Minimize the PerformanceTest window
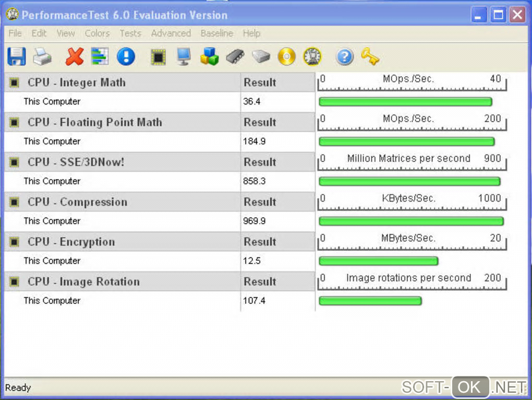The width and height of the screenshot is (532, 400). [x=479, y=15]
